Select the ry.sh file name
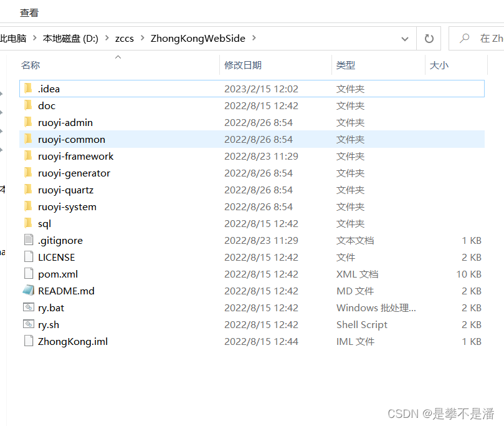 click(49, 325)
